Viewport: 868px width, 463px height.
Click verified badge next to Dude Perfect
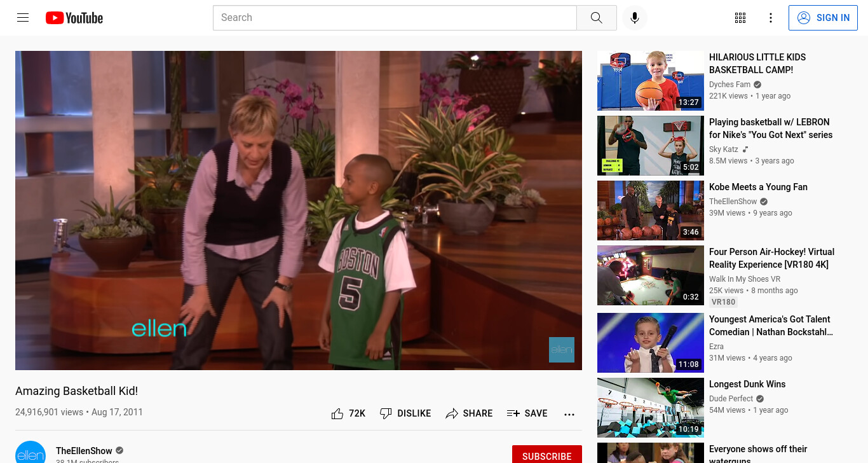click(760, 399)
